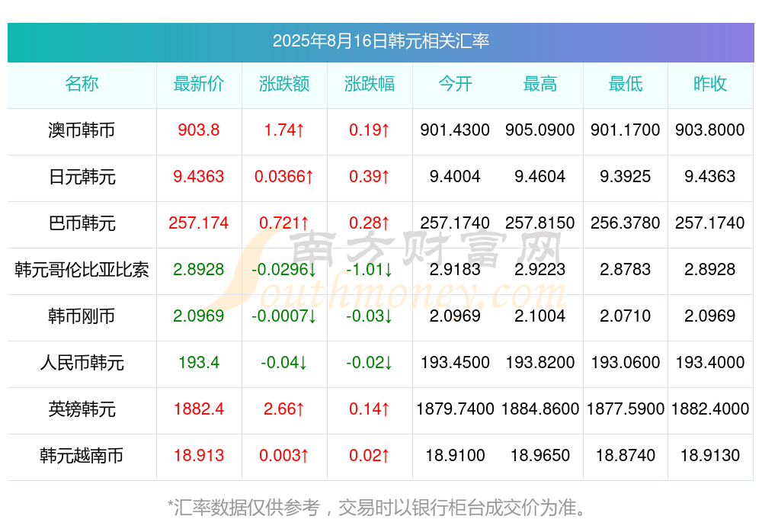The height and width of the screenshot is (532, 762).
Task: Click change percent 0.39↑
Action: (370, 176)
